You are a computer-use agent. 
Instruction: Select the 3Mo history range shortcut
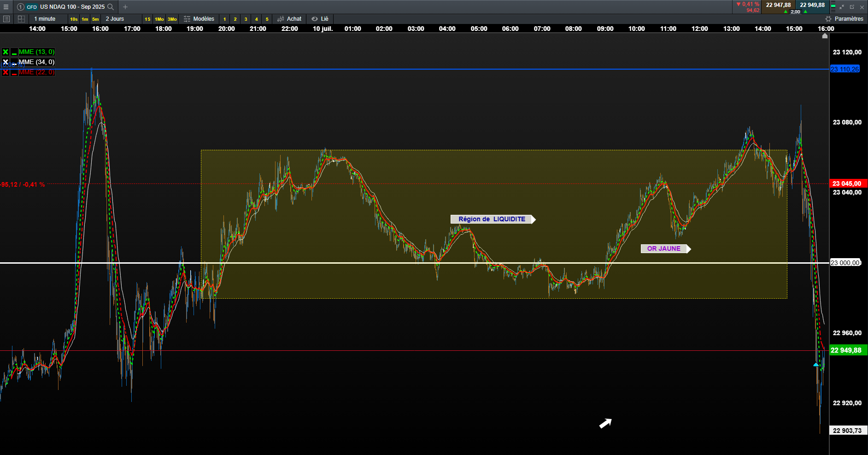(172, 19)
